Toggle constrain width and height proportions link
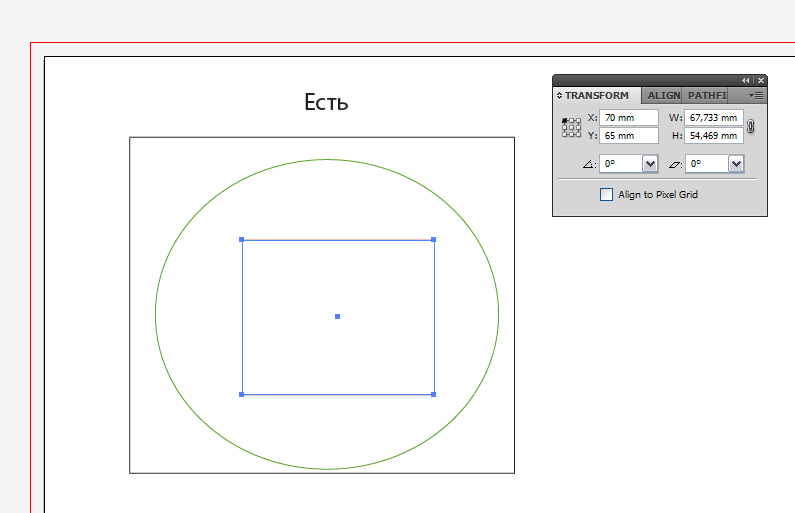The height and width of the screenshot is (513, 795). click(751, 127)
